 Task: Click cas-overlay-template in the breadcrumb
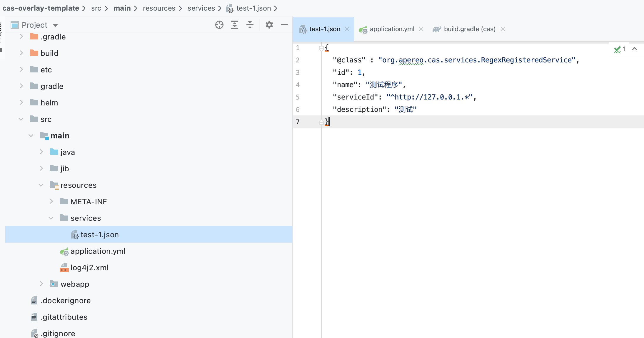41,8
